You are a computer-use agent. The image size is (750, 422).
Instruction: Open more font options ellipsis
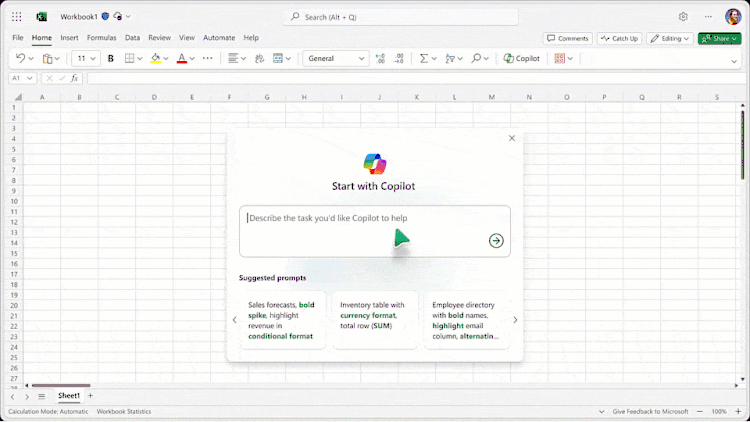208,58
